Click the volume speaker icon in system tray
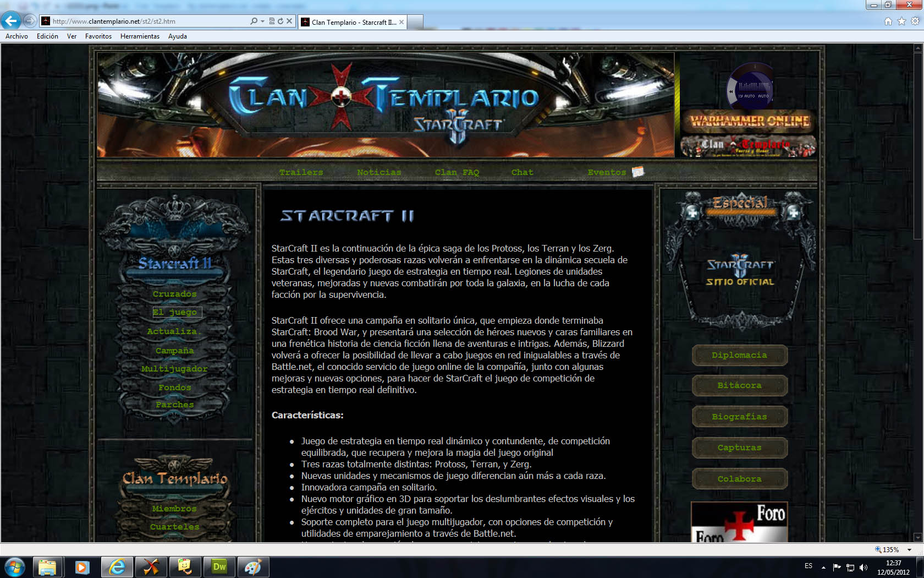 (x=864, y=567)
